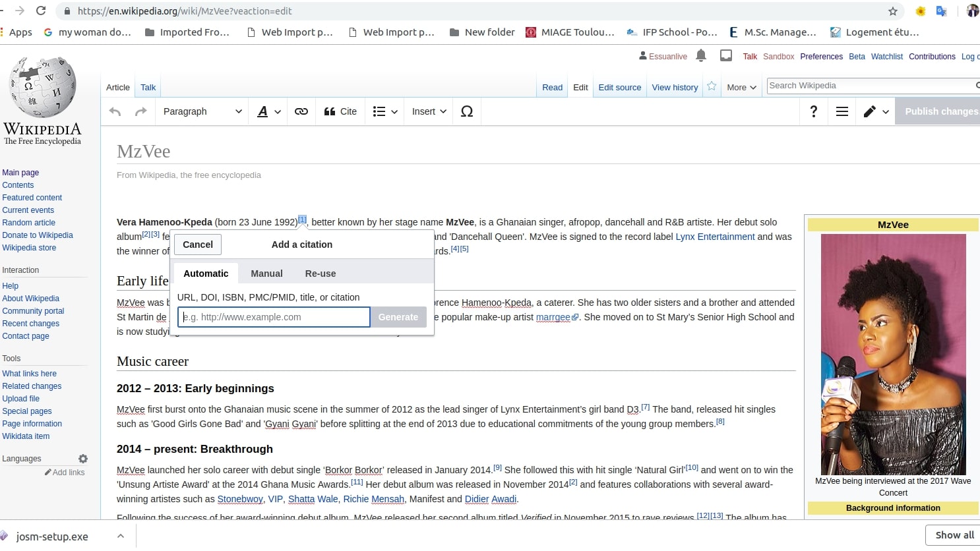Click the search magnifier icon

977,86
